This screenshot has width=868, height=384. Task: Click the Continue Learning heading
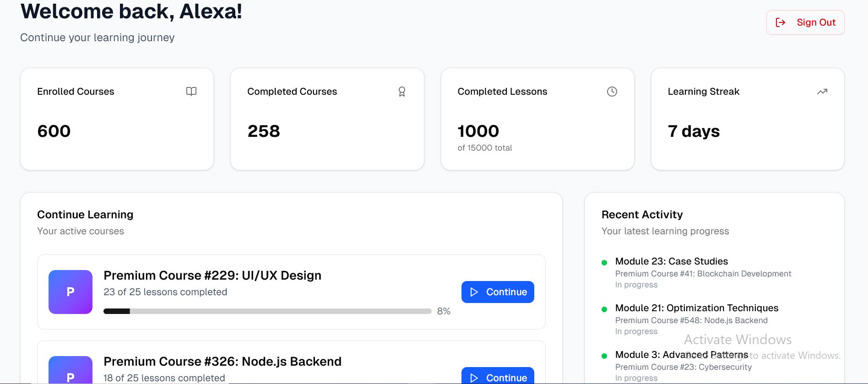point(85,215)
